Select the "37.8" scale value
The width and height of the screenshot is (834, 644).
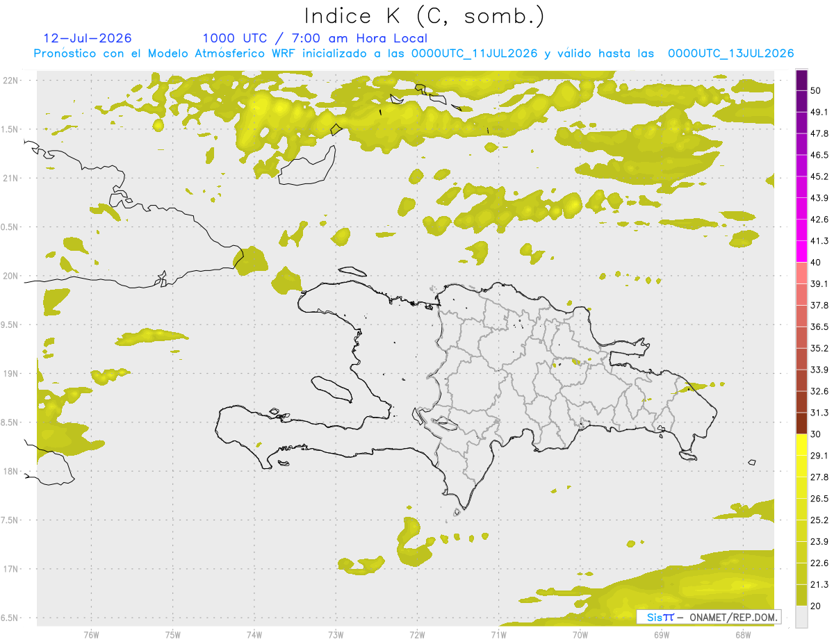819,306
